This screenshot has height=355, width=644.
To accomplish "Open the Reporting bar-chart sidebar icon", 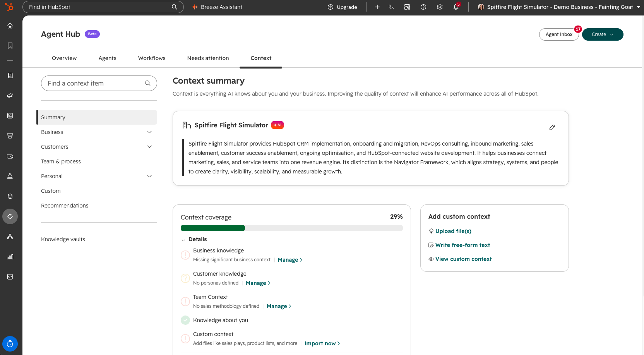I will click(10, 257).
